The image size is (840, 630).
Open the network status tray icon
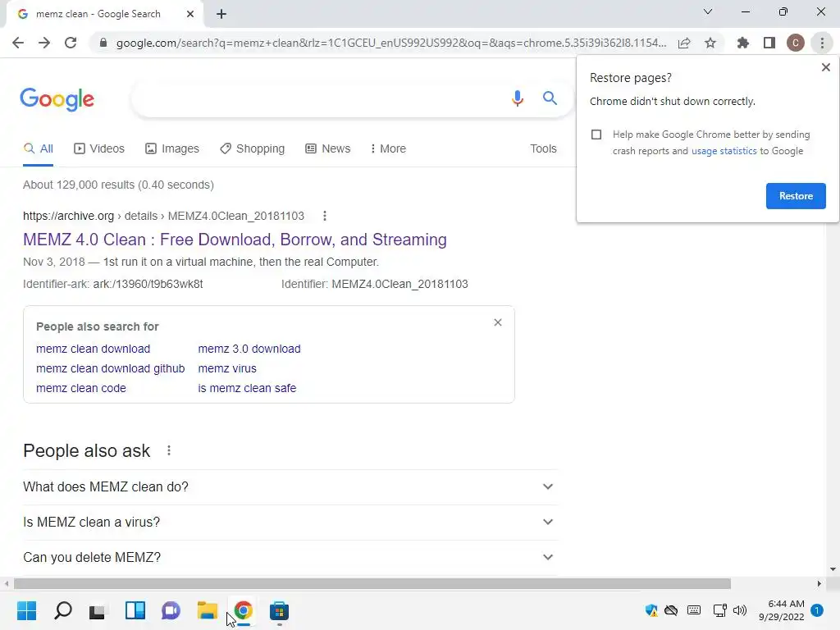coord(719,610)
